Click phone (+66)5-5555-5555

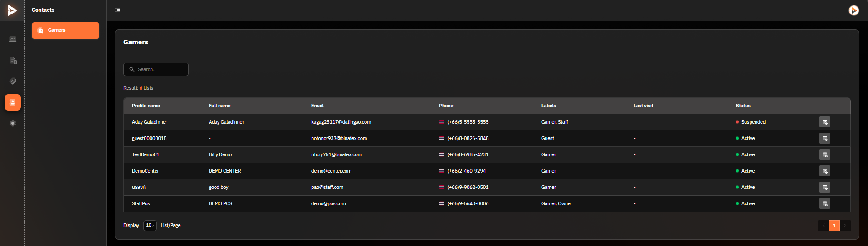coord(468,122)
